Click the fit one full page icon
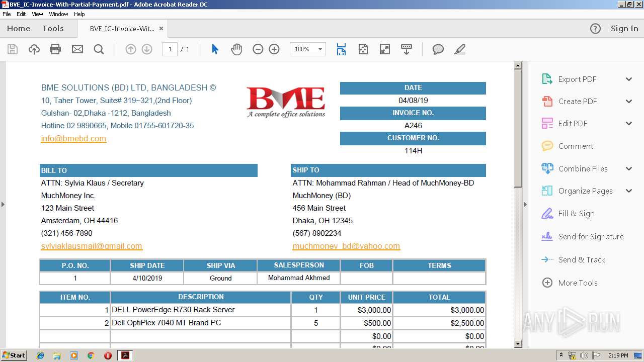Viewport: 644px width, 362px height. tap(363, 49)
